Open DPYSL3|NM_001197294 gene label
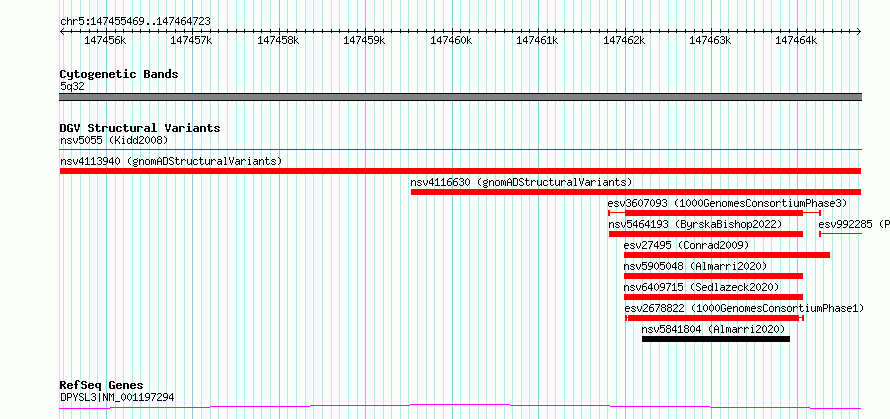 pyautogui.click(x=117, y=397)
